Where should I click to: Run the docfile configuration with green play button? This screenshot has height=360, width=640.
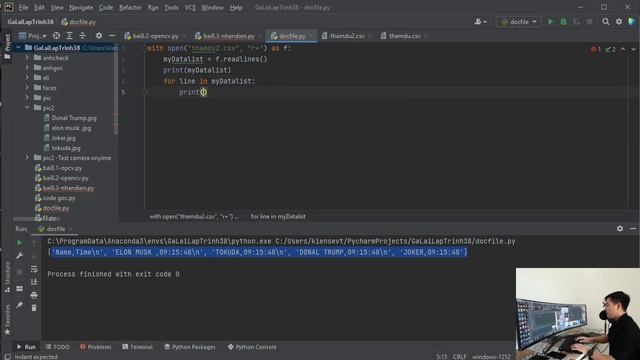pyautogui.click(x=550, y=22)
